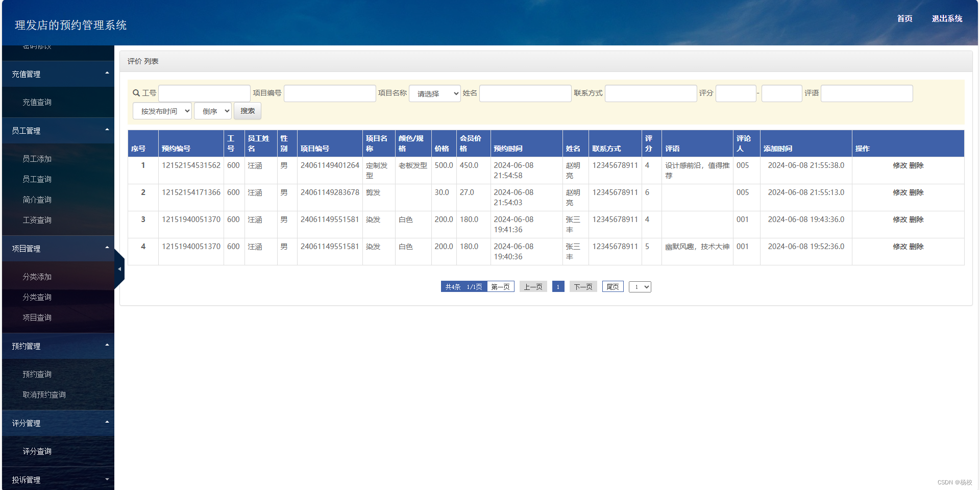Collapse the 项目管理 menu section
980x490 pixels.
pyautogui.click(x=58, y=249)
